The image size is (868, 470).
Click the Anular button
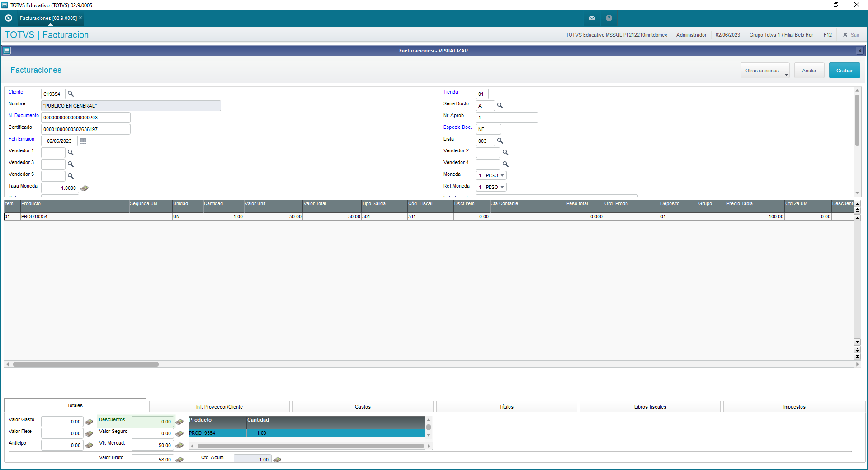pos(809,70)
